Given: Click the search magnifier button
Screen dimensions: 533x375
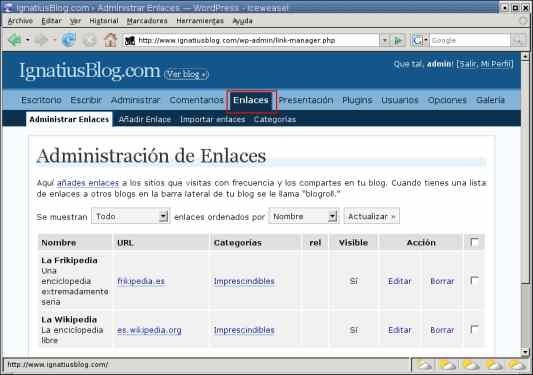Looking at the screenshot, I should [x=518, y=40].
